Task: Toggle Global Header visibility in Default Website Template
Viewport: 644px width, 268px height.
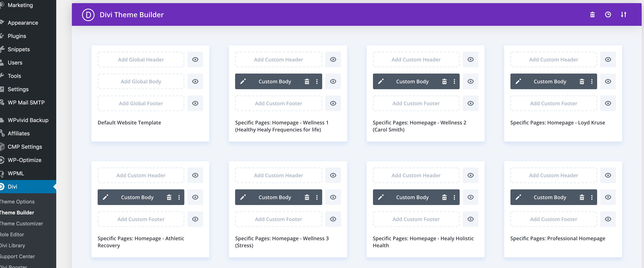Action: 195,59
